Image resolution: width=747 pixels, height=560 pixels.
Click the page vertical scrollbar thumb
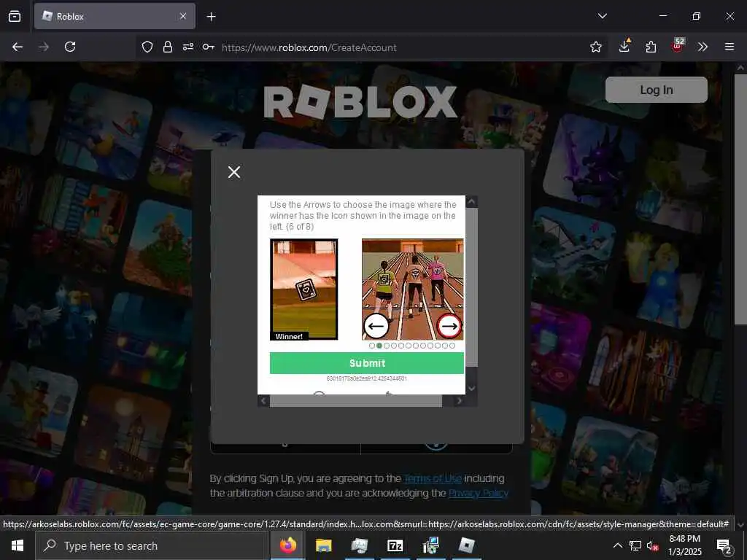740,199
